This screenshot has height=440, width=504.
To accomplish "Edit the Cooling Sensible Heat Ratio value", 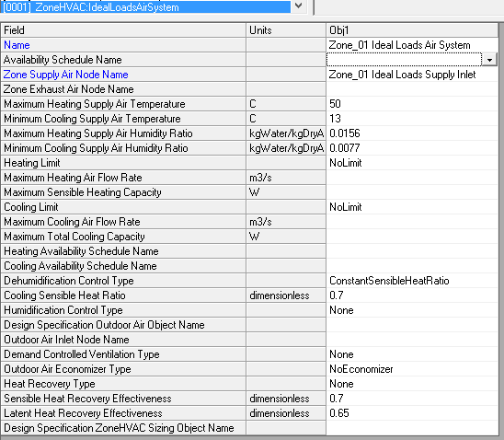I will tap(412, 295).
